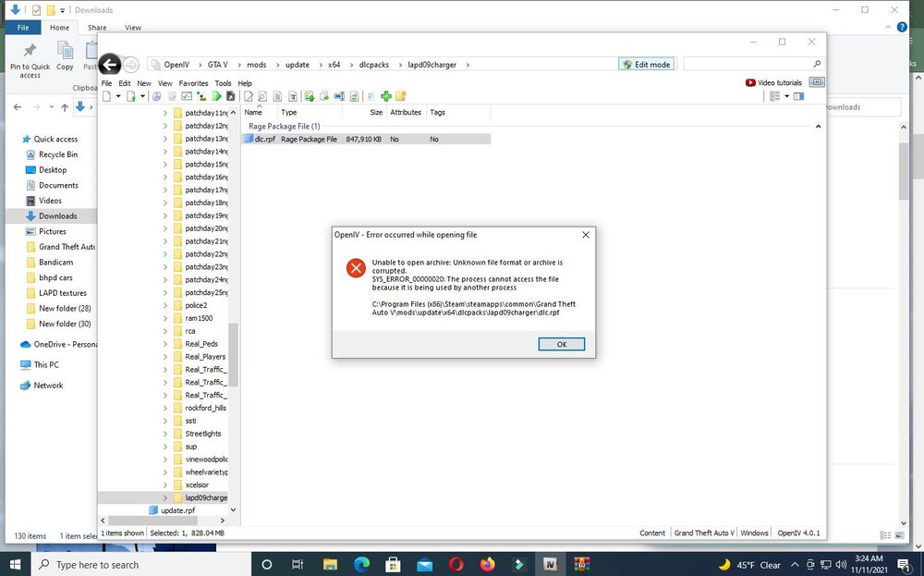Click the Rename toolbar icon
Image resolution: width=924 pixels, height=576 pixels.
[339, 96]
